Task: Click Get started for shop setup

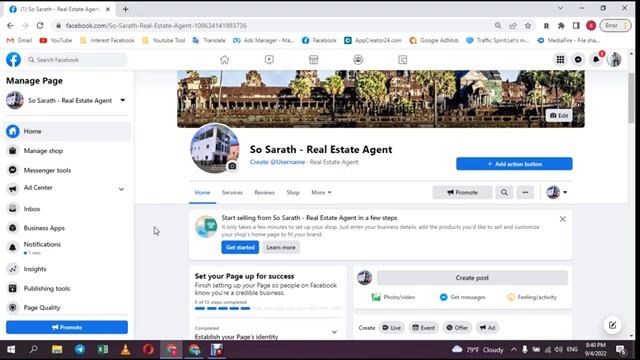Action: 240,247
